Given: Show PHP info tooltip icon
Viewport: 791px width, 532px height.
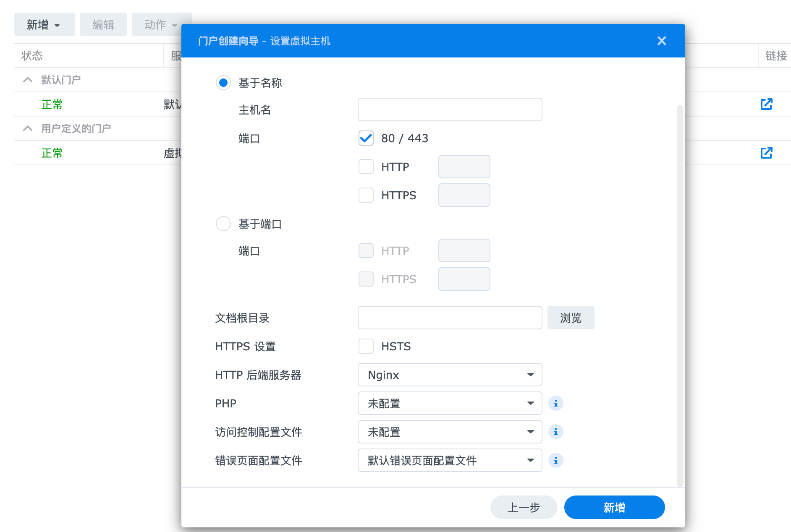Looking at the screenshot, I should point(556,403).
